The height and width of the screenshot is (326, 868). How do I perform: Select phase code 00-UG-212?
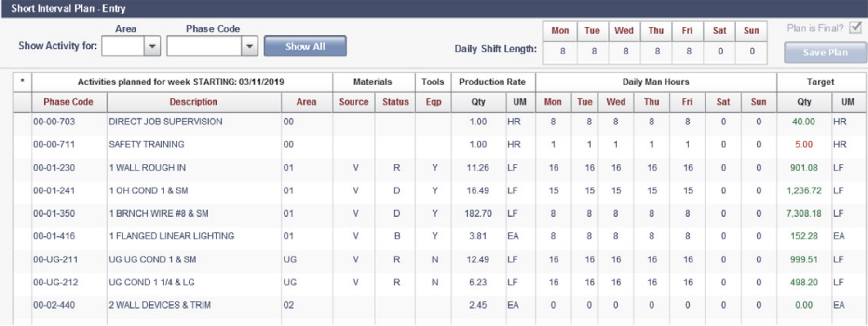pos(55,283)
